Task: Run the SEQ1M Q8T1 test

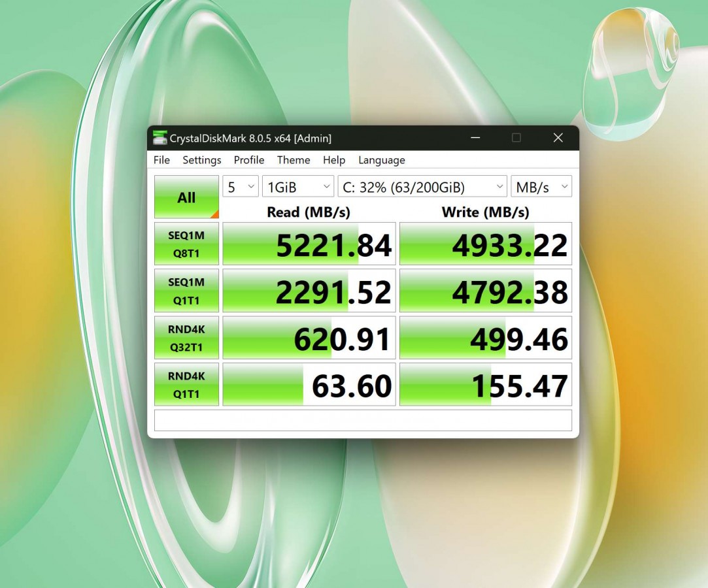Action: tap(186, 244)
